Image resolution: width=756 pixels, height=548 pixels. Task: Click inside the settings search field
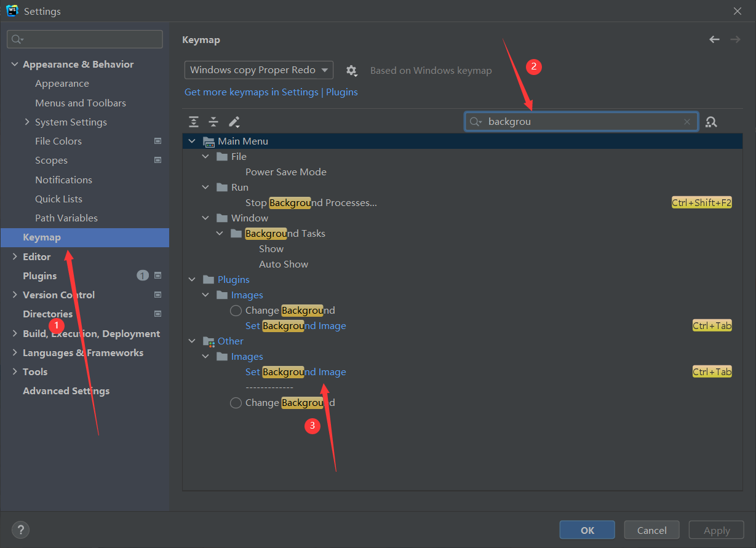click(x=84, y=39)
